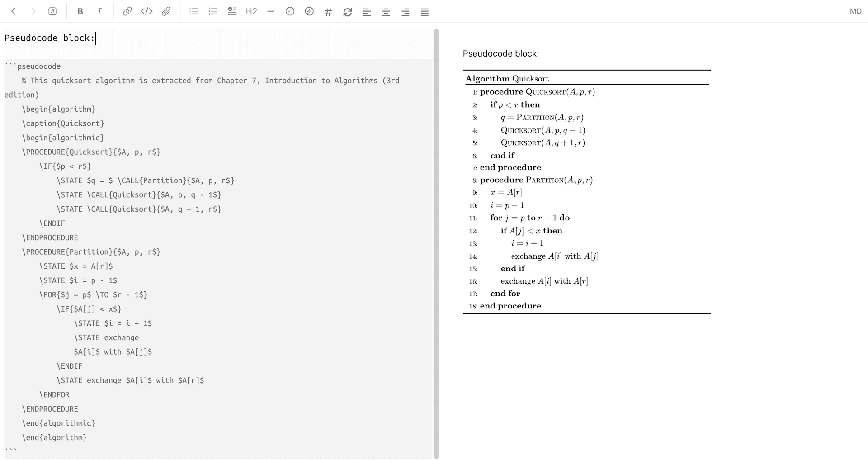868x460 pixels.
Task: Click the circled link icon
Action: 309,12
